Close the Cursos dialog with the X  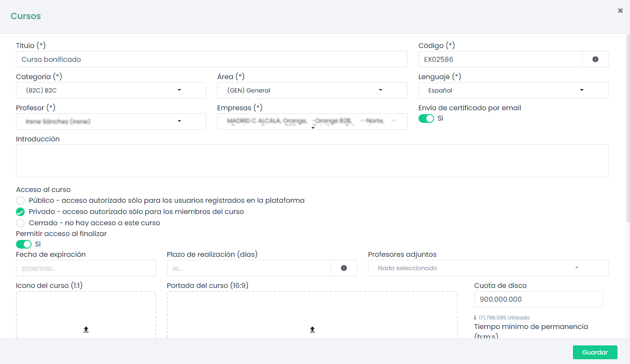[x=620, y=10]
